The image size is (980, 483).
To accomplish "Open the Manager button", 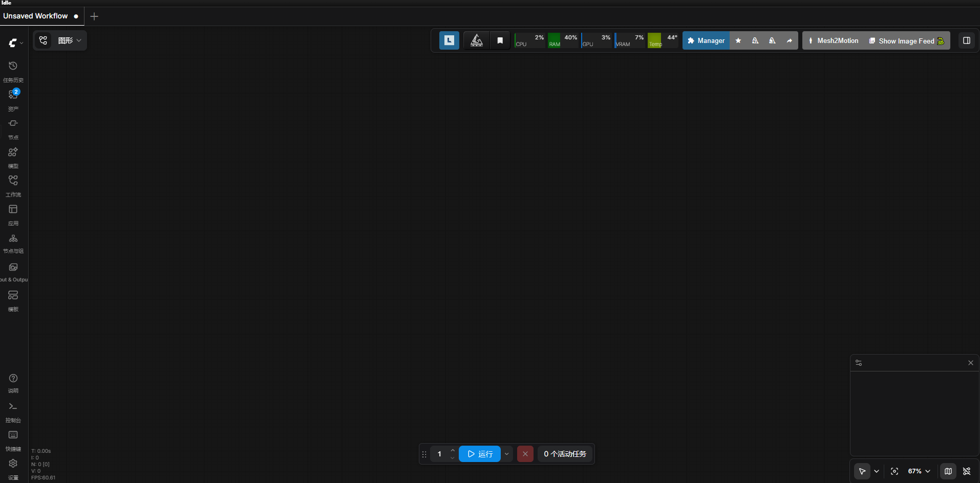I will tap(706, 40).
